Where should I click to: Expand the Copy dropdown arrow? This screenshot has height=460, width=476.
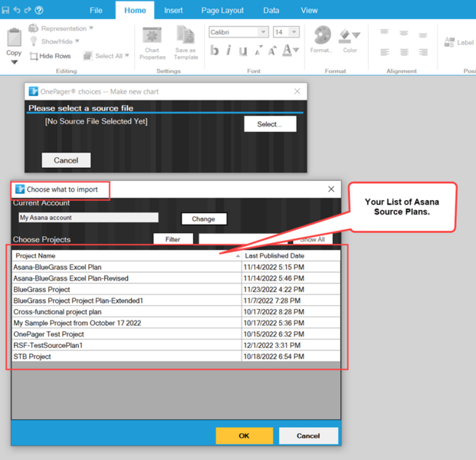pyautogui.click(x=14, y=62)
